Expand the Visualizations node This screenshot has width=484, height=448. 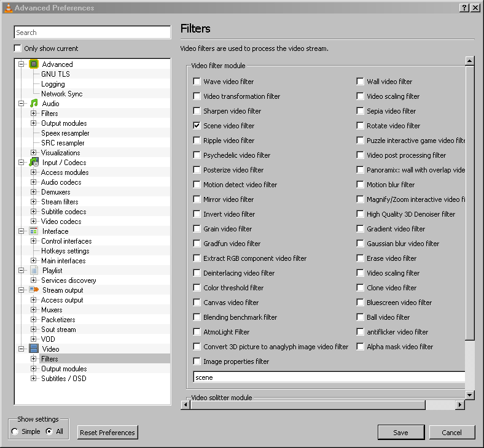[x=33, y=152]
